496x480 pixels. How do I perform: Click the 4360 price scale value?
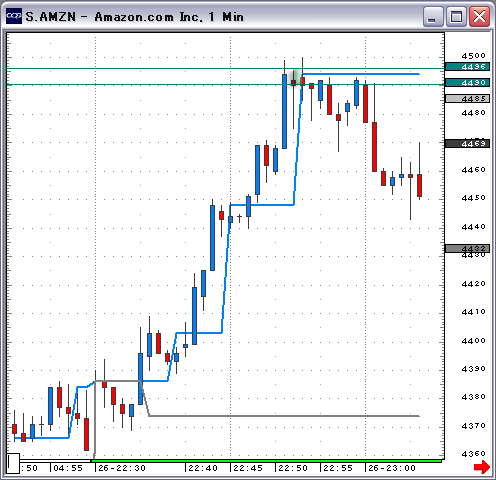click(x=473, y=454)
